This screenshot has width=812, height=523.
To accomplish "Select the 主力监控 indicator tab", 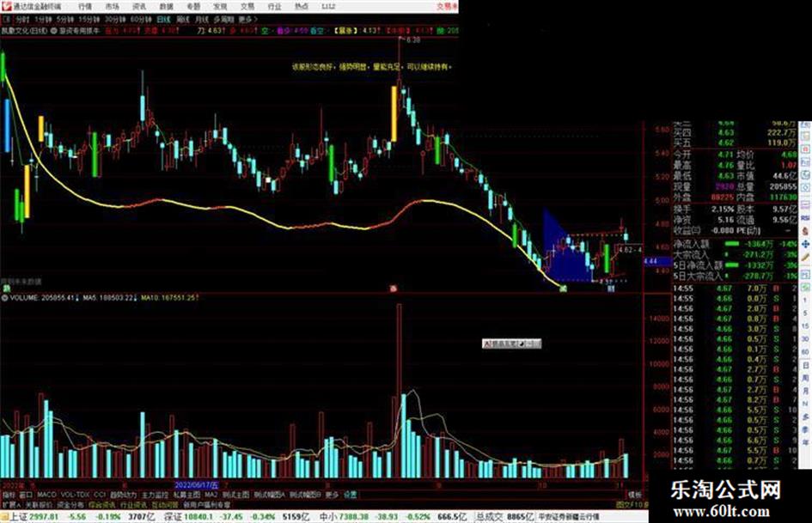I will pyautogui.click(x=155, y=495).
